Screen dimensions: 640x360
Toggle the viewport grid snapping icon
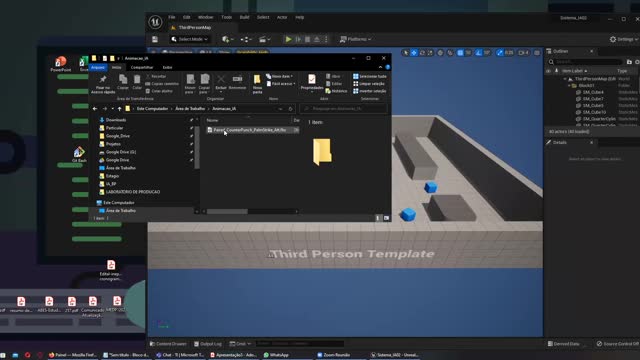(x=460, y=53)
